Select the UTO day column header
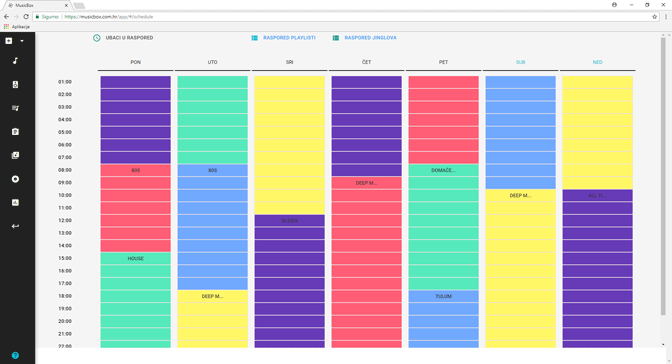This screenshot has height=364, width=672. pyautogui.click(x=213, y=62)
